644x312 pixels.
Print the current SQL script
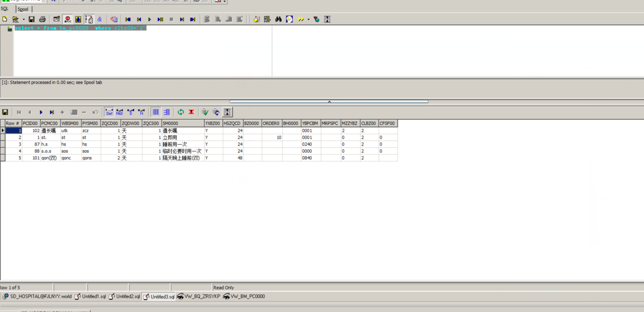[42, 19]
